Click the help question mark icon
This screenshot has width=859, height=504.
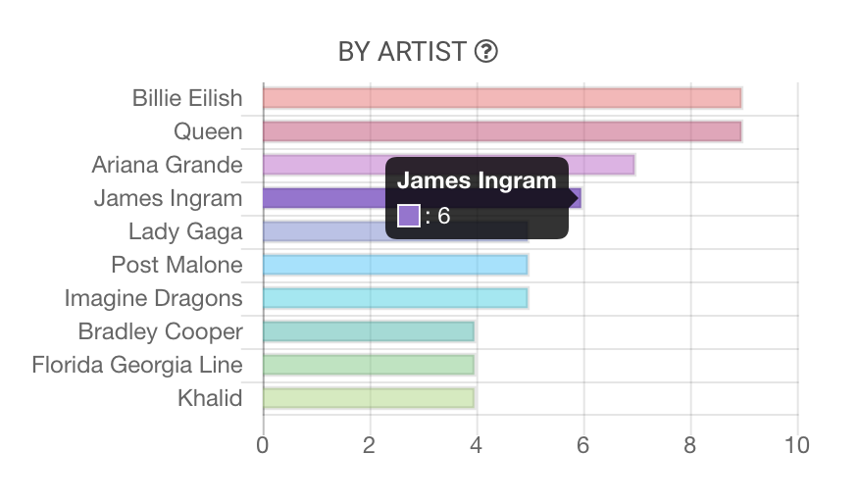485,52
